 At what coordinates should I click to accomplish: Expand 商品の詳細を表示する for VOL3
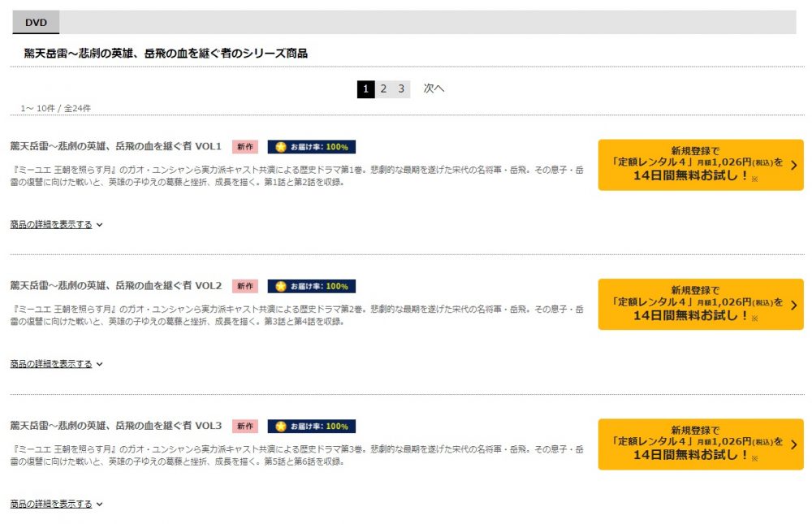pyautogui.click(x=57, y=504)
